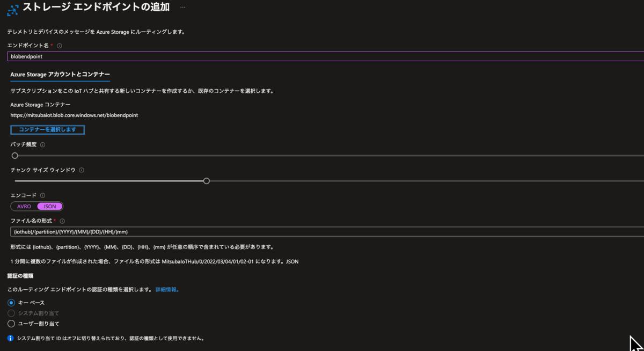Focus the エンドポイント名 field containing blobendpoint
Viewport: 644px width, 351px height.
point(325,56)
